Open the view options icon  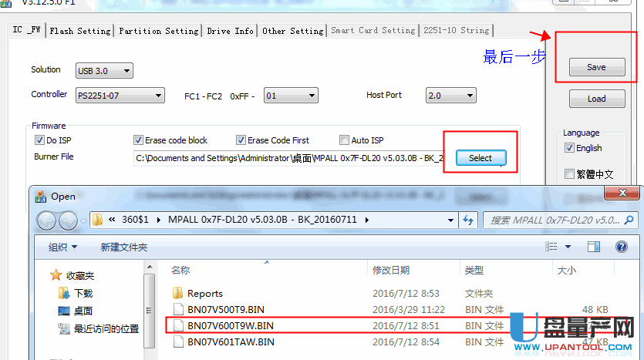[x=552, y=247]
